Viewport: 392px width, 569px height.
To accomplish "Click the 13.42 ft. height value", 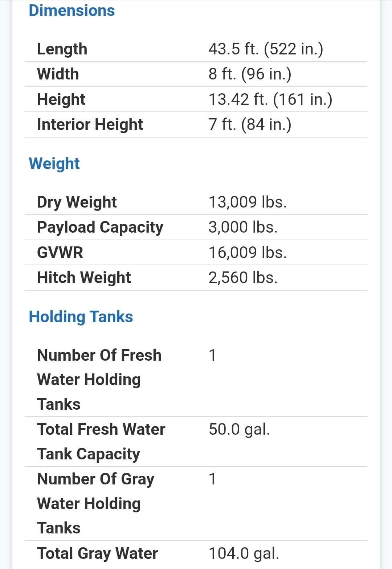I will click(270, 99).
